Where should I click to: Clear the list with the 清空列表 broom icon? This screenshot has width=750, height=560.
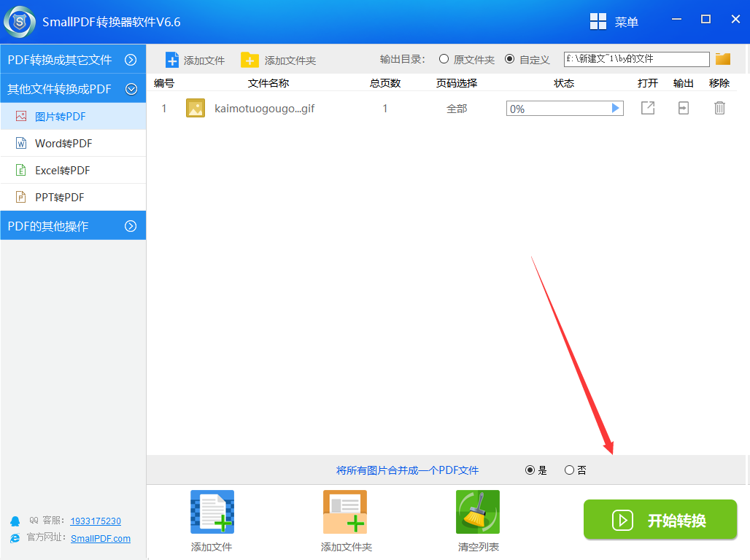(x=478, y=512)
